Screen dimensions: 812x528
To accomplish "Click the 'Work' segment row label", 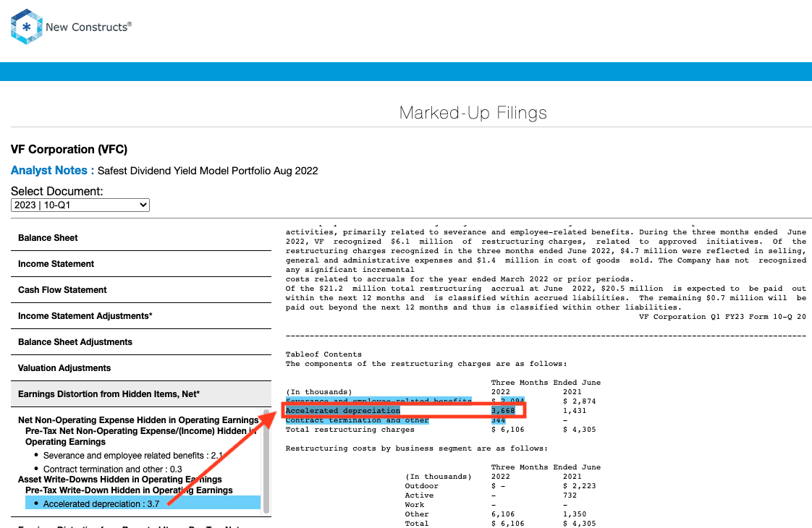I will click(414, 505).
